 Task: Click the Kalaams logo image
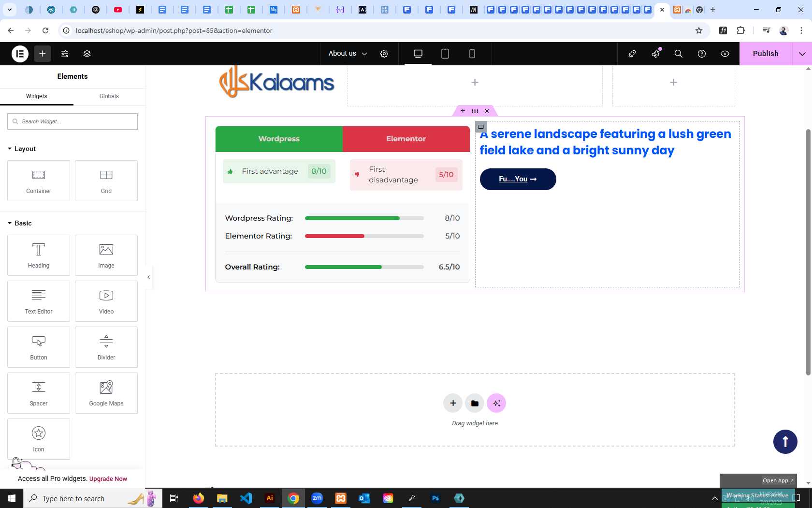pyautogui.click(x=276, y=82)
